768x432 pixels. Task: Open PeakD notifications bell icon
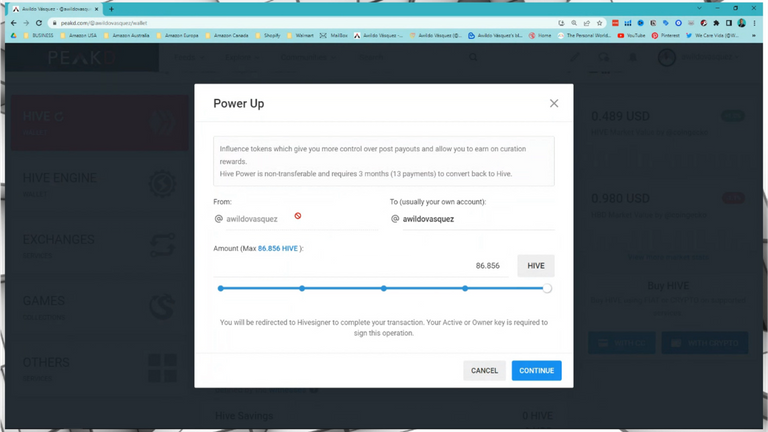click(633, 57)
